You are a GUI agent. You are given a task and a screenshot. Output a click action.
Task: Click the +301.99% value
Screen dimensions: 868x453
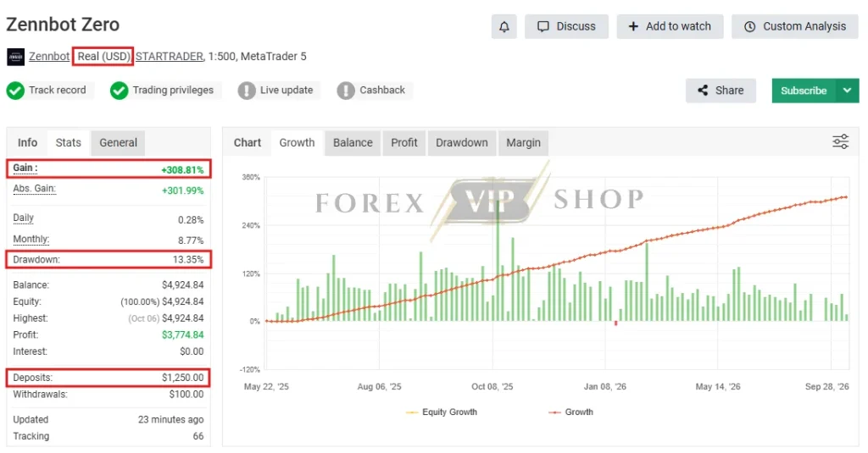182,191
